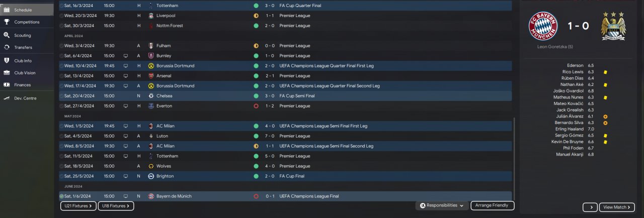This screenshot has width=644, height=218.
Task: Tick the selection circle for Sat, 13/4/2024
Action: point(61,76)
